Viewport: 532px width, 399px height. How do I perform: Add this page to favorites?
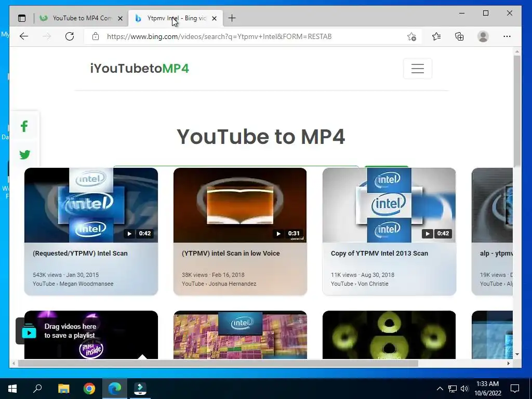pyautogui.click(x=411, y=36)
